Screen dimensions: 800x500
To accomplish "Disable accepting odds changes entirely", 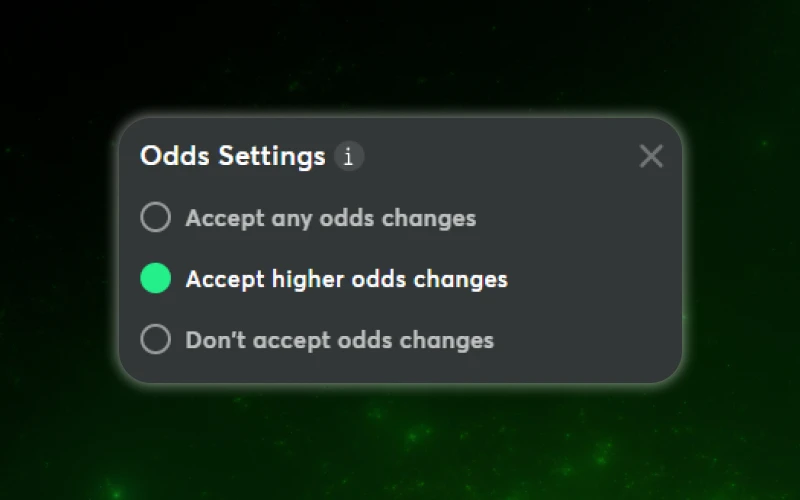I will (x=156, y=340).
